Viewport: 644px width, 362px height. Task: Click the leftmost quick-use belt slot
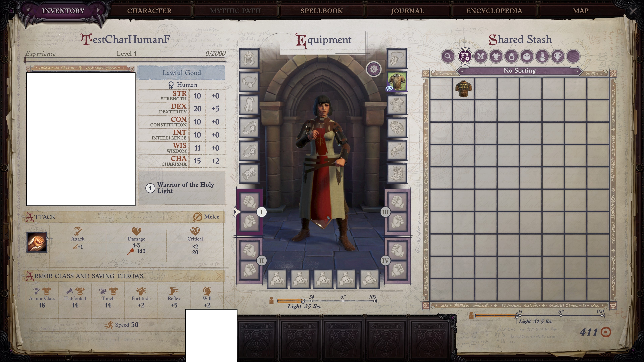coord(277,279)
